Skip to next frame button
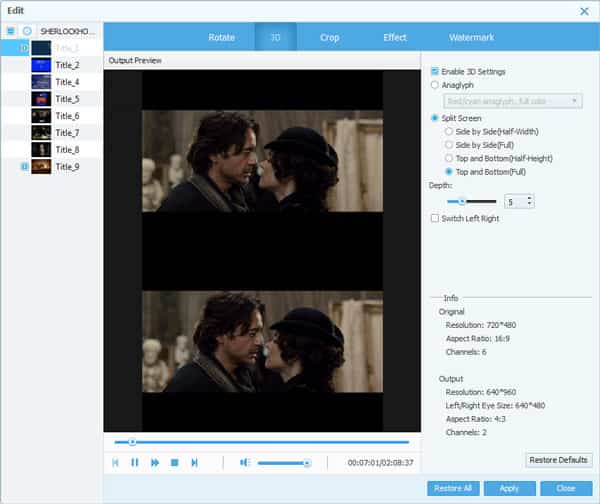The image size is (600, 504). (x=194, y=463)
